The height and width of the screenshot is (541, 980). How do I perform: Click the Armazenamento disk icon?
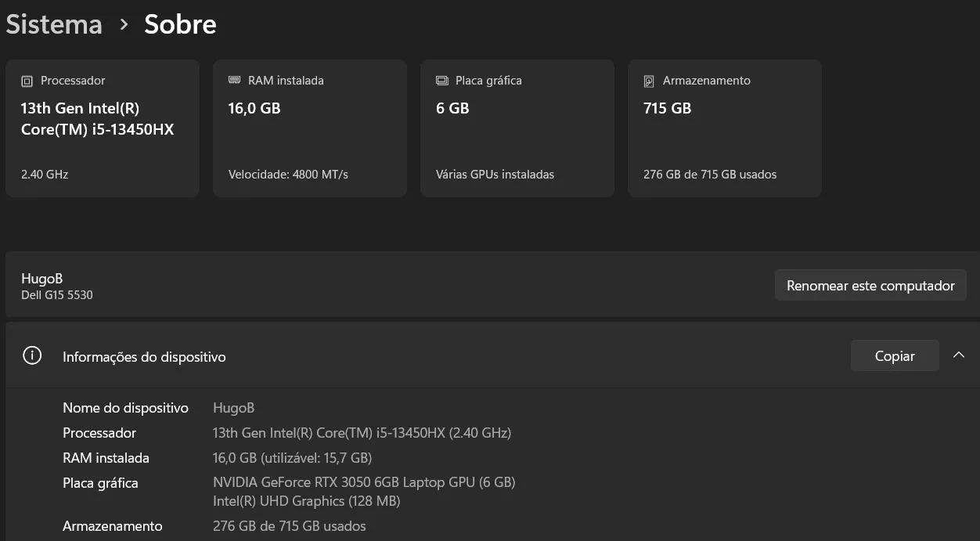click(649, 81)
